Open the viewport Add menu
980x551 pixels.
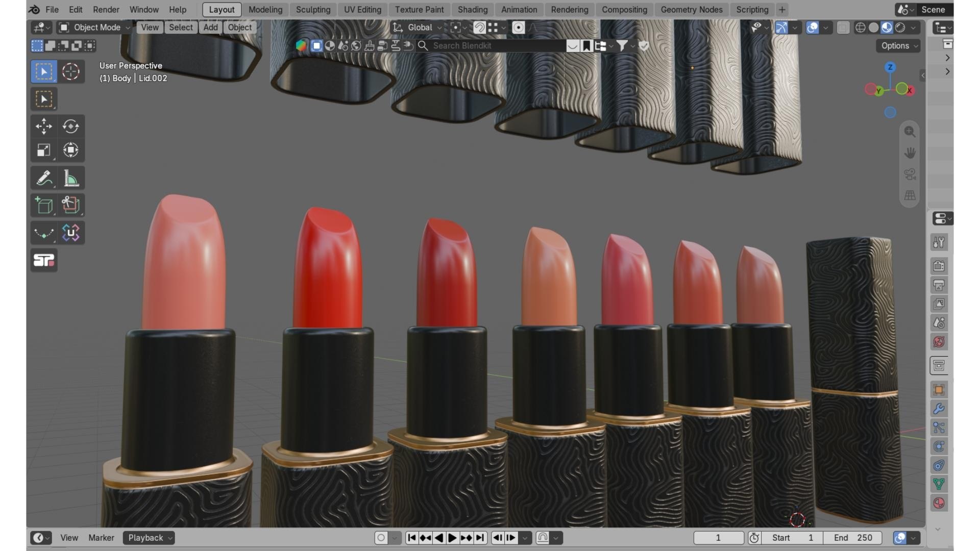(x=210, y=28)
